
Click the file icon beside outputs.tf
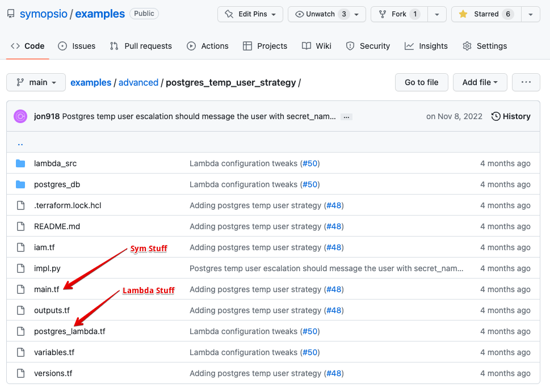[20, 311]
